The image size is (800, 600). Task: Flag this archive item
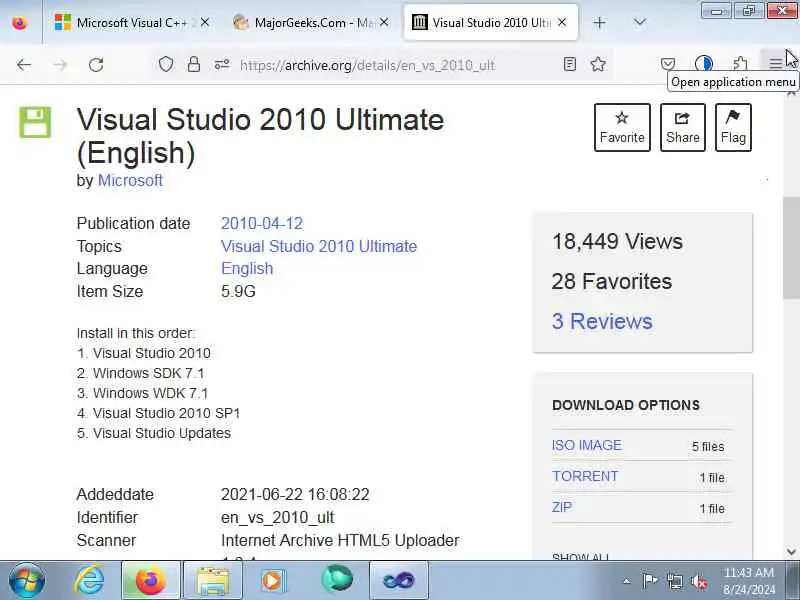coord(733,128)
